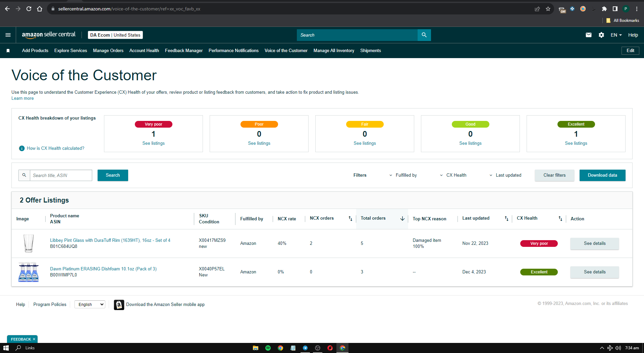Open Spotify from the taskbar
Viewport: 644px width, 353px height.
point(268,348)
